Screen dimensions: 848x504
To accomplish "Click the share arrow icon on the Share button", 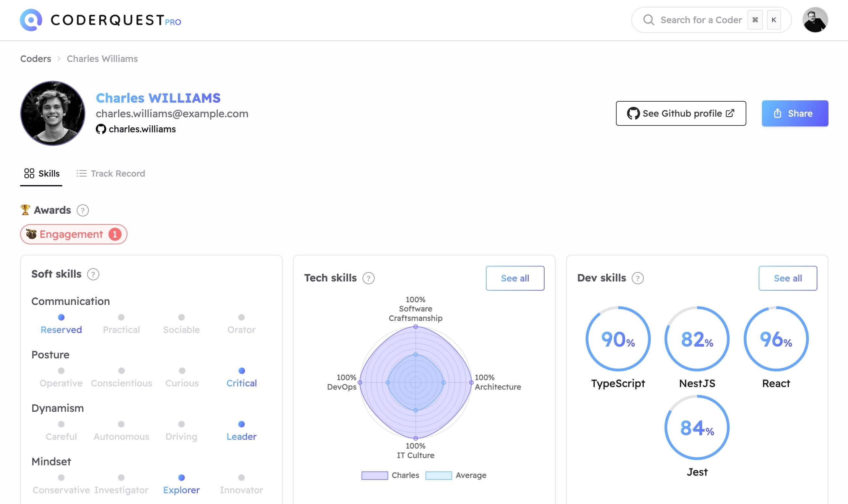I will pyautogui.click(x=778, y=113).
